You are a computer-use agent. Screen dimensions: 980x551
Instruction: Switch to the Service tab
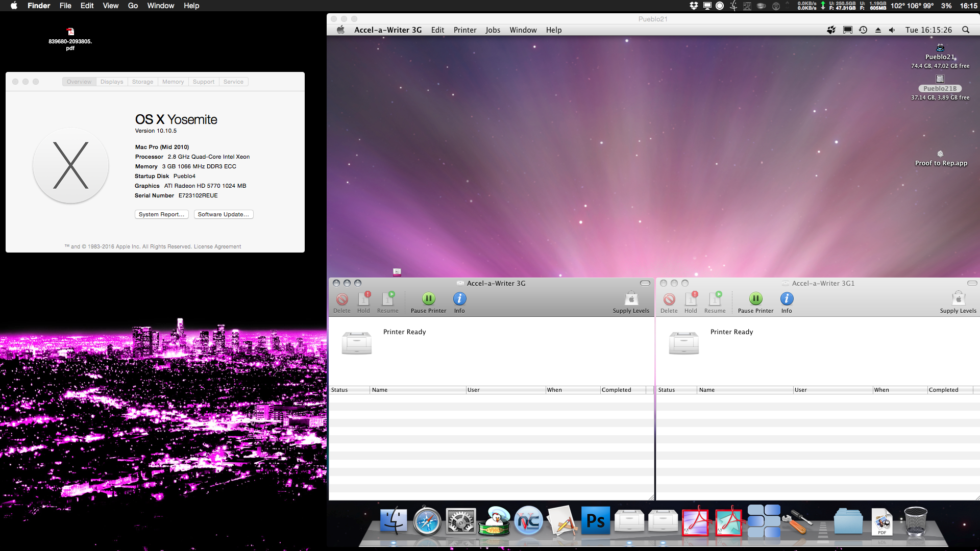click(x=233, y=82)
